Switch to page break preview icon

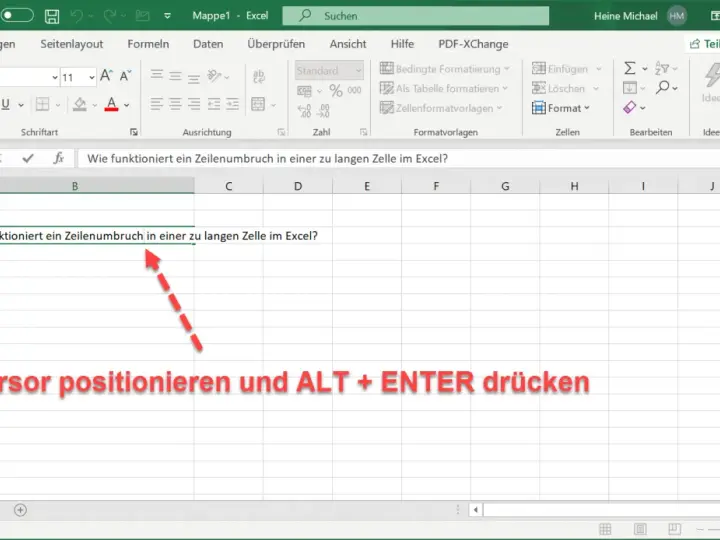pos(675,529)
